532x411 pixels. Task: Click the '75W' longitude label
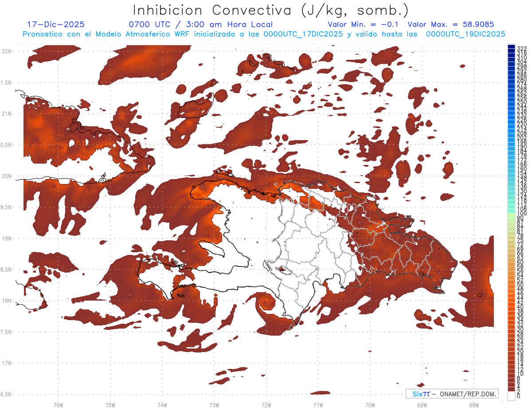click(x=110, y=405)
